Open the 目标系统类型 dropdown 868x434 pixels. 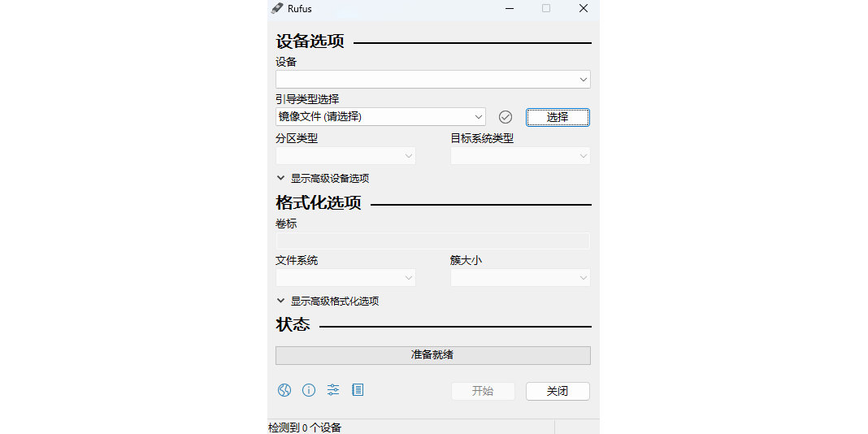coord(520,156)
